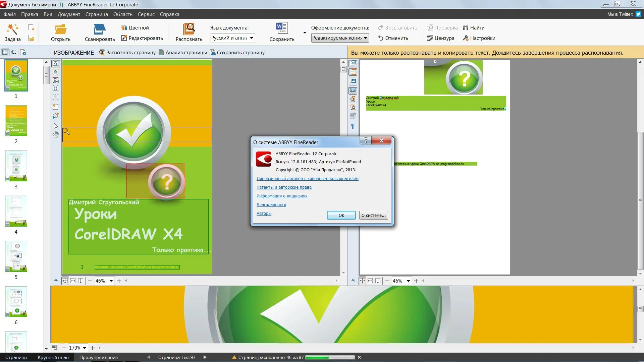Open file using Открыть folder icon
Screen dimensions: 644x362
coord(60,29)
